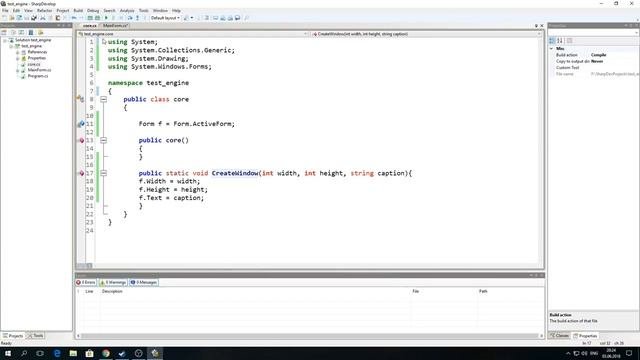Select core.cs in the project tree
This screenshot has height=360, width=640.
[x=34, y=64]
